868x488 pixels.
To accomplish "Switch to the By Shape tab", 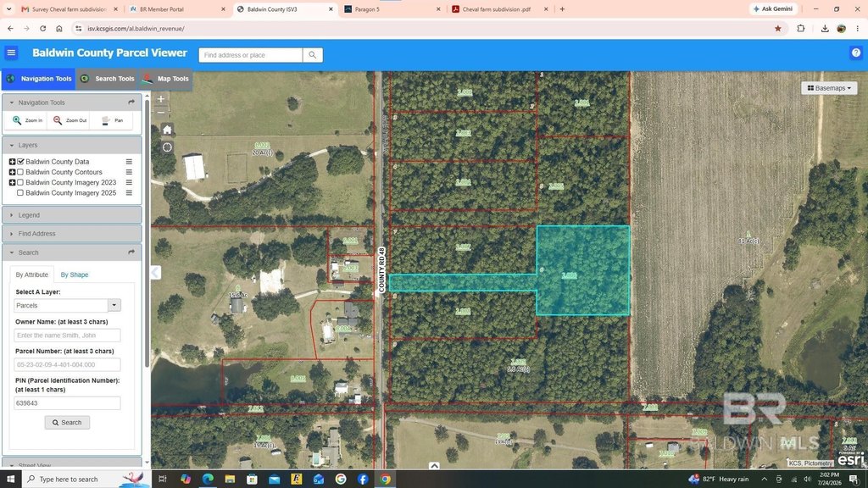I will [75, 274].
